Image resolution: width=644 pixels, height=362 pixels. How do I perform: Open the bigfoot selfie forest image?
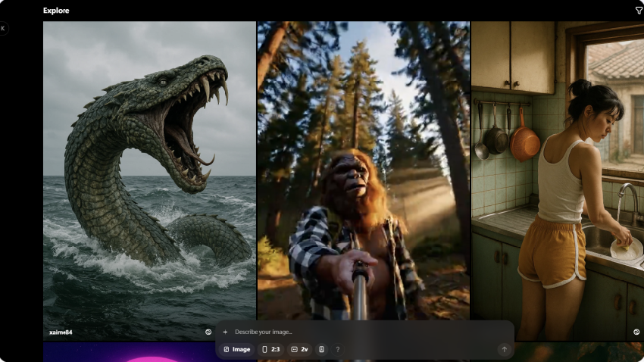pyautogui.click(x=363, y=151)
